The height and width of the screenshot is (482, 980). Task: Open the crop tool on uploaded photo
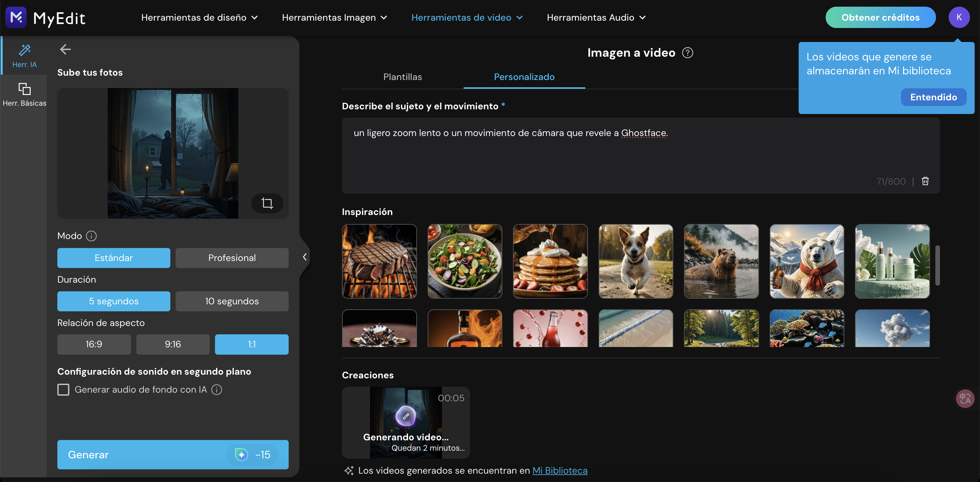(267, 203)
